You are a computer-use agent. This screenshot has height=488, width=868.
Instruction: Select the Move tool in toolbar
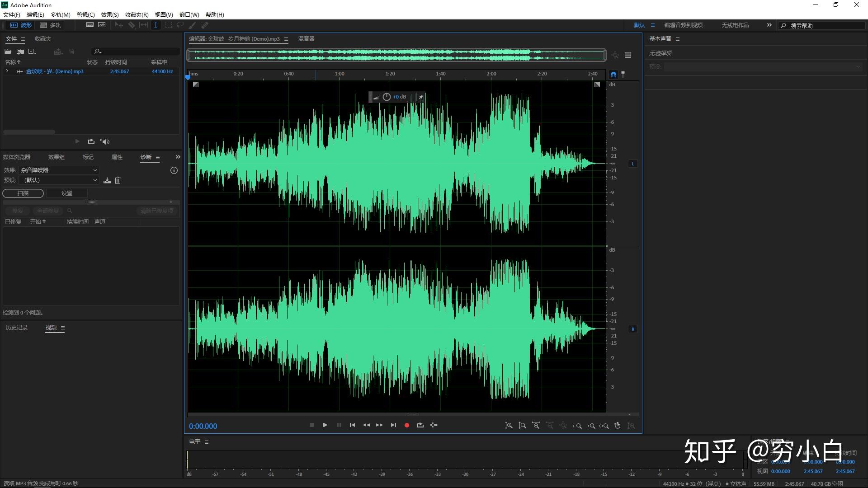[119, 25]
